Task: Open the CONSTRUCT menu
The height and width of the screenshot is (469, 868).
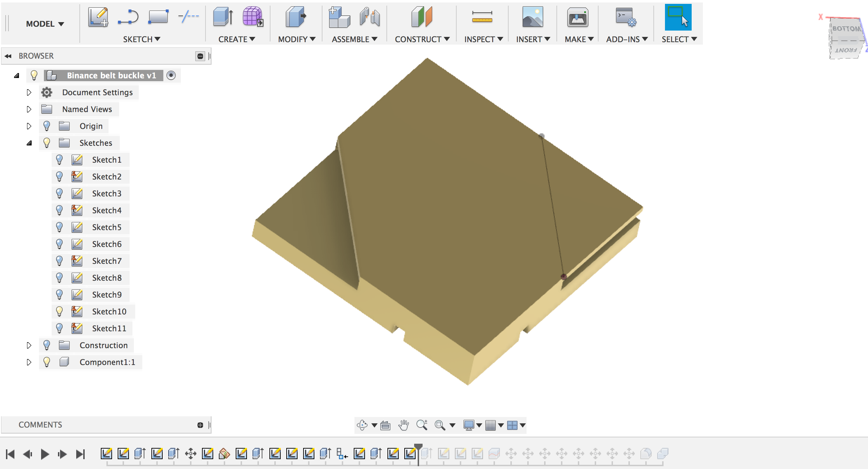Action: 422,39
